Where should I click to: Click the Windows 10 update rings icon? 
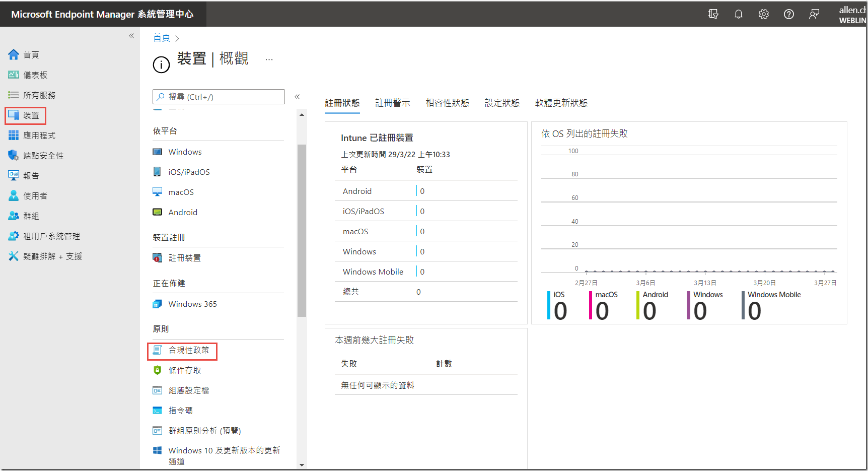coord(158,450)
